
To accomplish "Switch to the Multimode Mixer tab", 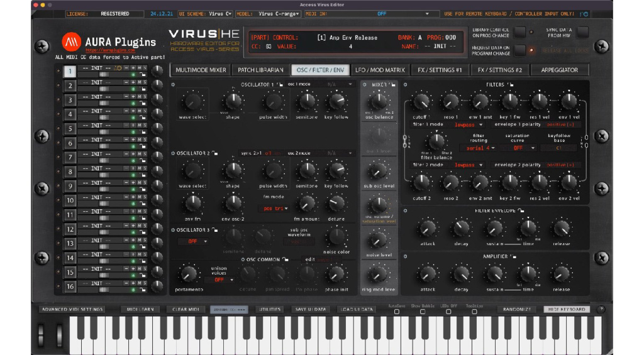I will coord(201,70).
